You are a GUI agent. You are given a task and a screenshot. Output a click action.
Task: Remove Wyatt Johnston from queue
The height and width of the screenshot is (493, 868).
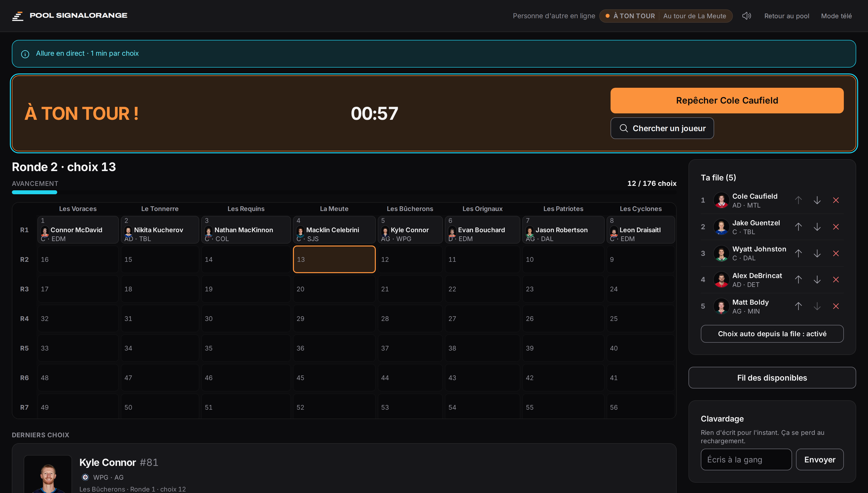(x=836, y=253)
